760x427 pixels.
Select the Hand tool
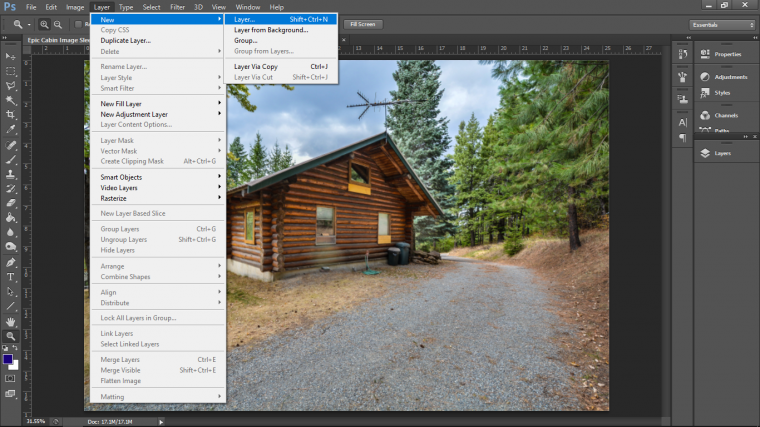[10, 322]
